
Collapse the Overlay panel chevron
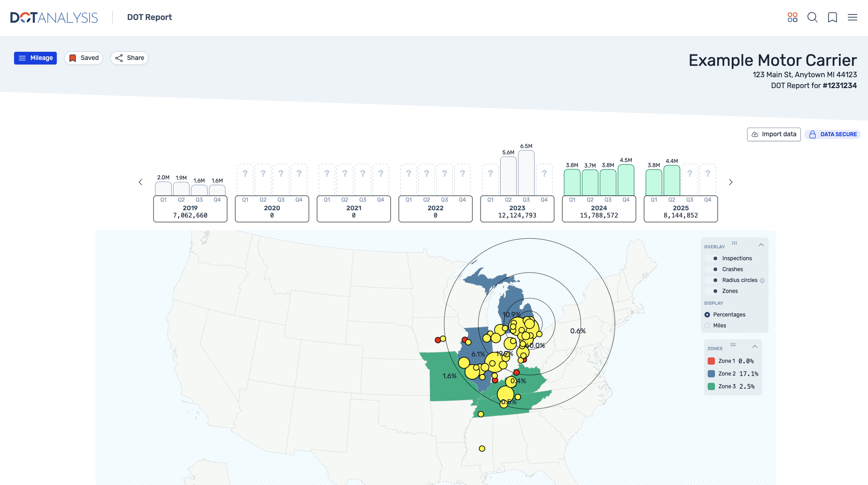click(761, 245)
